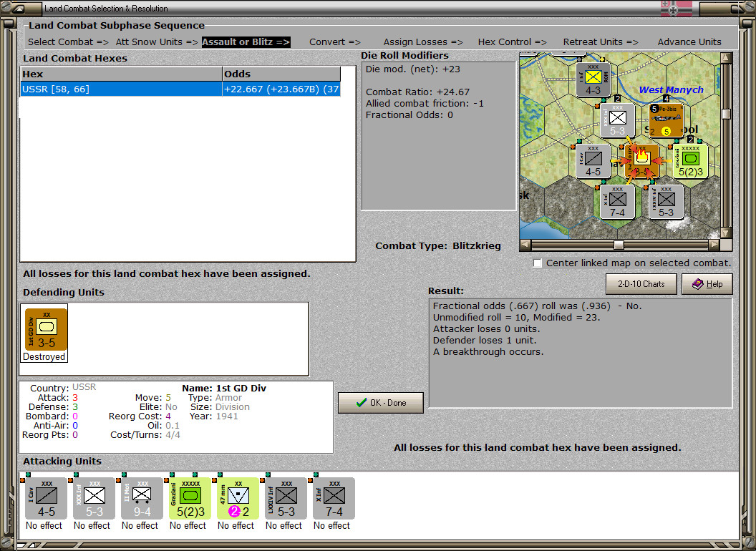Image resolution: width=756 pixels, height=551 pixels.
Task: Select the Advance Units subphase
Action: pyautogui.click(x=689, y=42)
